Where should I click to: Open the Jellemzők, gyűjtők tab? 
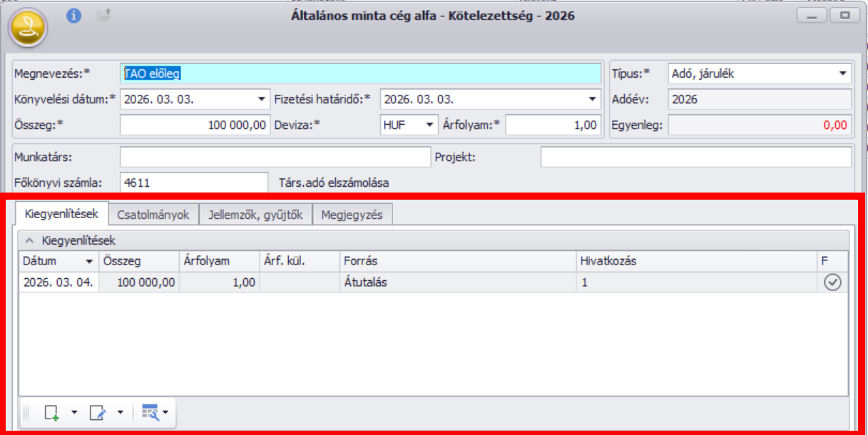[x=255, y=214]
